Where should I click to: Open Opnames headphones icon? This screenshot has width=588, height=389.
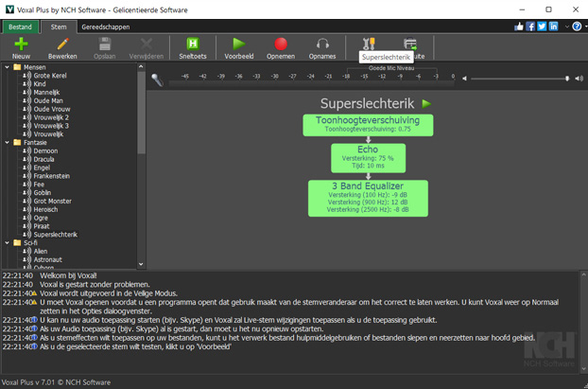click(x=322, y=44)
